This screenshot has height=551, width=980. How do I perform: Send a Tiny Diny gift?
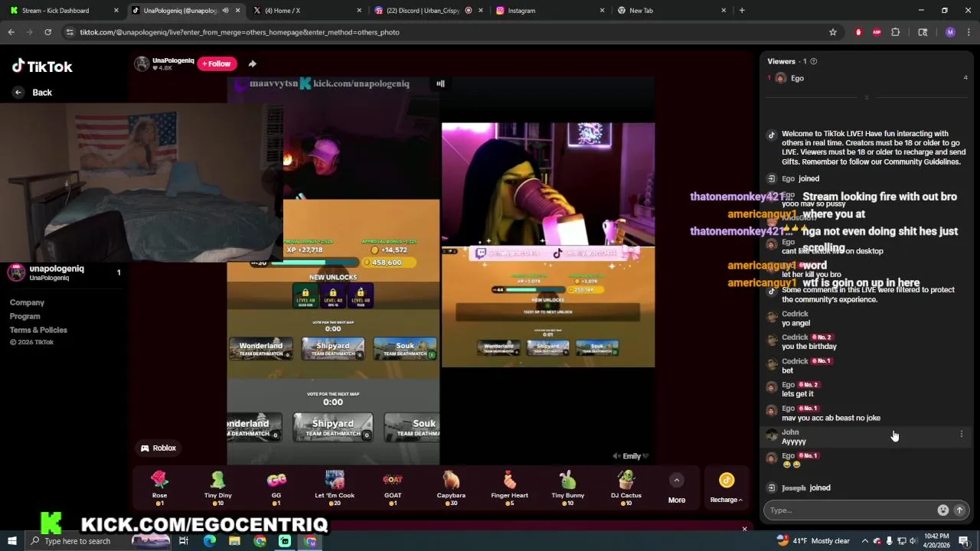point(218,487)
